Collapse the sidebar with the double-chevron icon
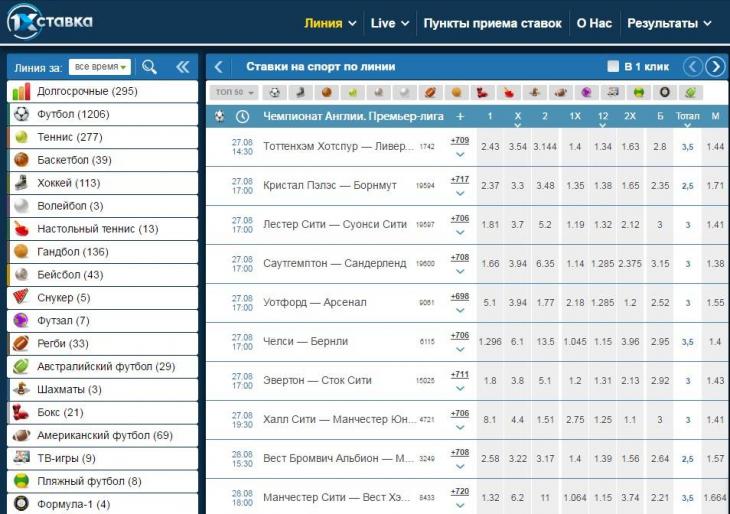 tap(182, 67)
